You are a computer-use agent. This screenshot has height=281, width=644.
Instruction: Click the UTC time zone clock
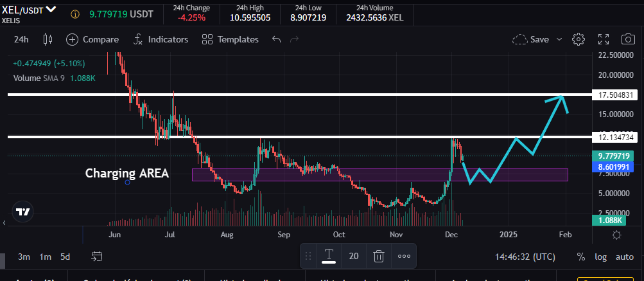[x=525, y=257]
